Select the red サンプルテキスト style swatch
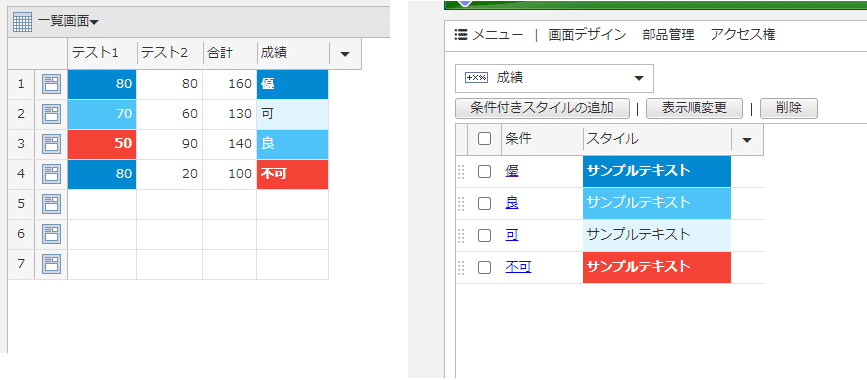 coord(657,268)
